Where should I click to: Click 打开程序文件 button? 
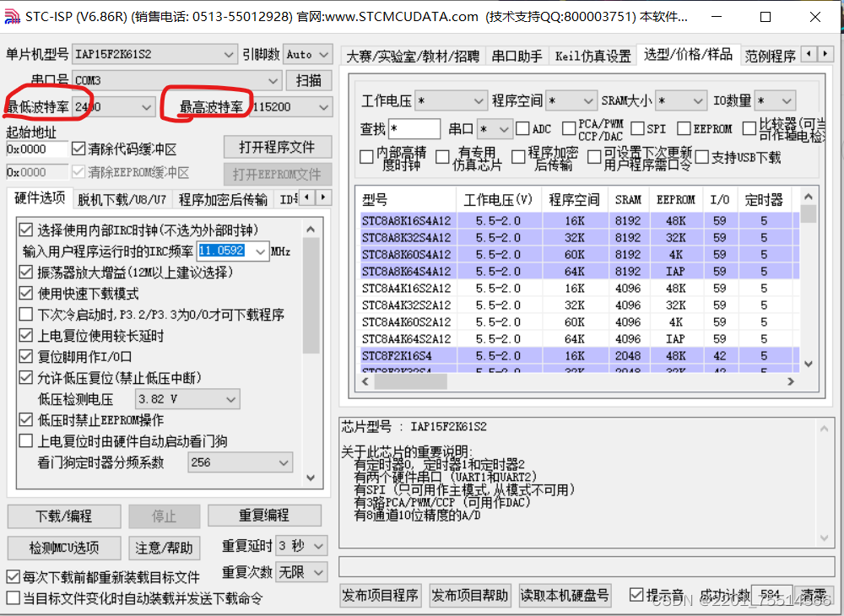tap(277, 147)
